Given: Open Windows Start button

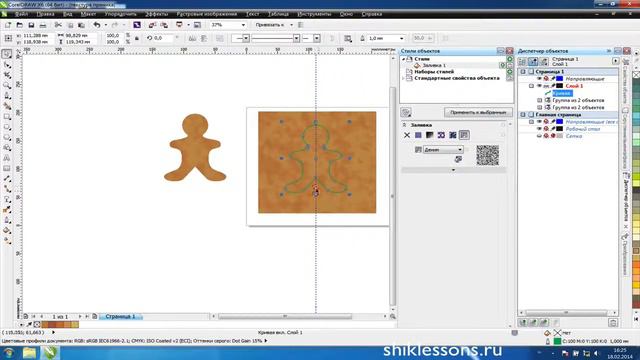Looking at the screenshot, I should coord(9,353).
